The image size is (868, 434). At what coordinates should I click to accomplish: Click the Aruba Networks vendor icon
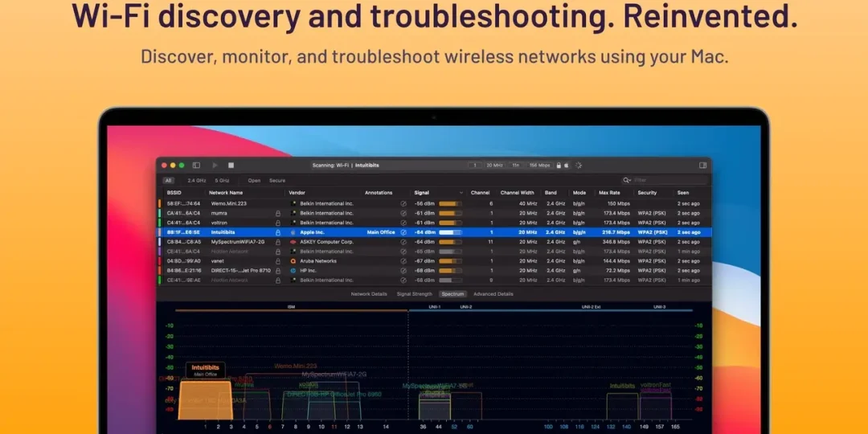tap(293, 260)
